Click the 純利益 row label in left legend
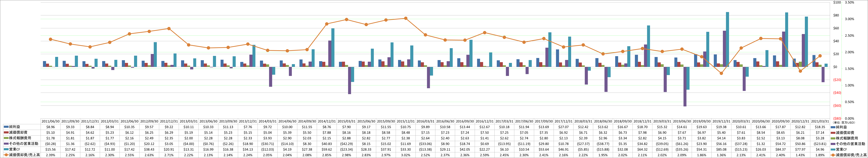868x158 pixels. click(15, 127)
